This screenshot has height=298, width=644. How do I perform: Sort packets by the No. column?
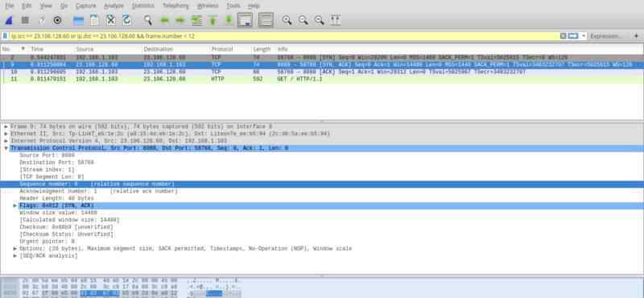pos(14,49)
